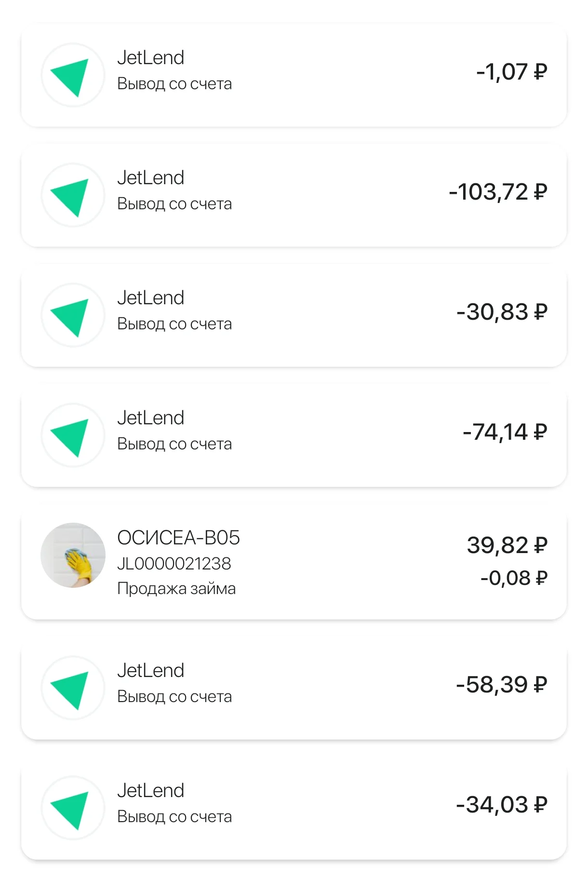588x880 pixels.
Task: Click the -0,08 ₽ commission amount
Action: tap(514, 578)
